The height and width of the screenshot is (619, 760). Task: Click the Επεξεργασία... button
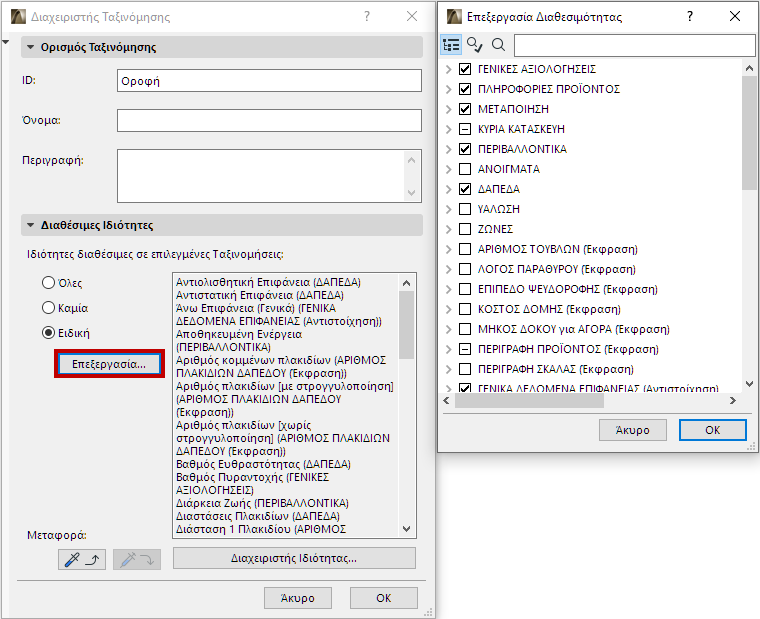109,364
